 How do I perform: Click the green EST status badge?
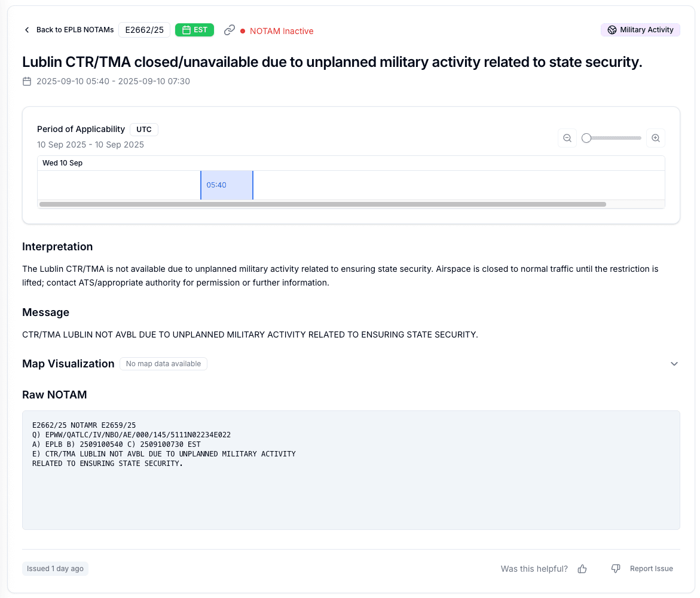[194, 30]
